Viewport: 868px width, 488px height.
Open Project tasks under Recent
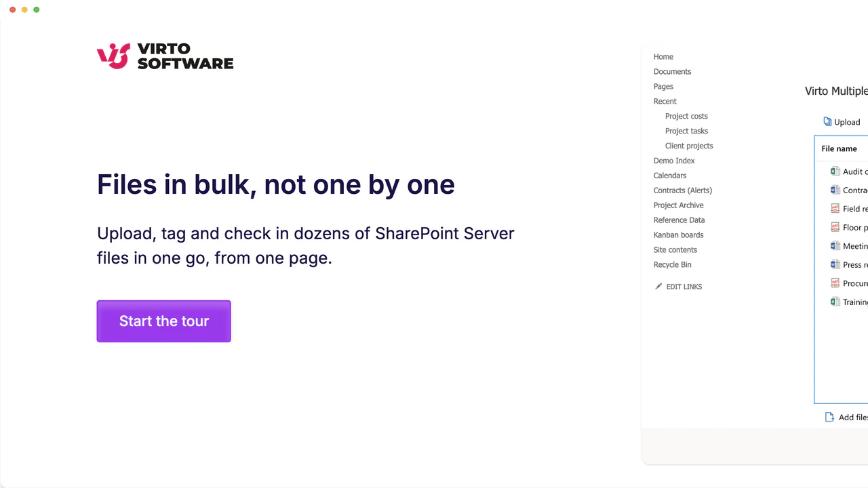(x=686, y=131)
